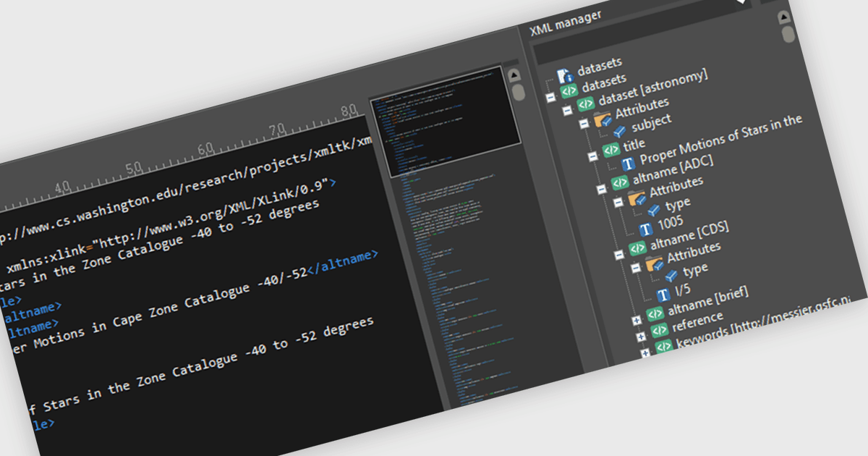The width and height of the screenshot is (868, 456).
Task: Click the Attributes folder icon under altname [CDS]
Action: pos(655,263)
